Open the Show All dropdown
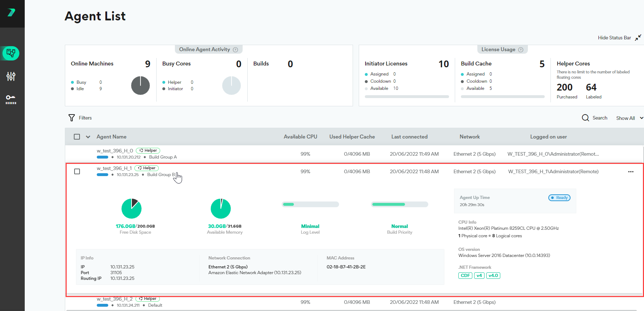This screenshot has width=644, height=311. (629, 118)
